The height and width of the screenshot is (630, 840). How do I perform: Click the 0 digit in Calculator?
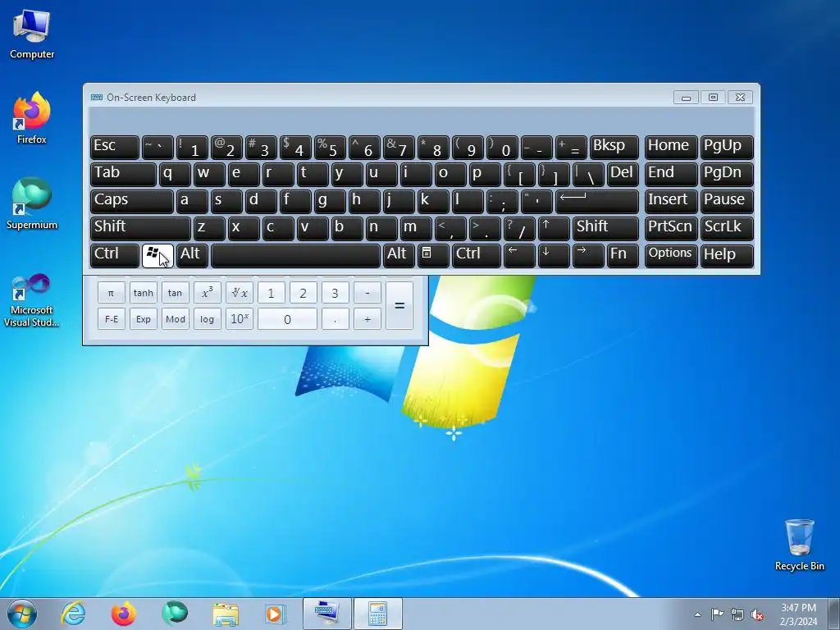click(x=287, y=319)
